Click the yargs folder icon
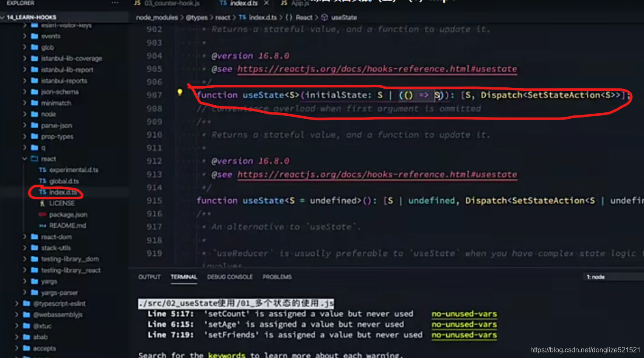This screenshot has width=644, height=358. (34, 281)
